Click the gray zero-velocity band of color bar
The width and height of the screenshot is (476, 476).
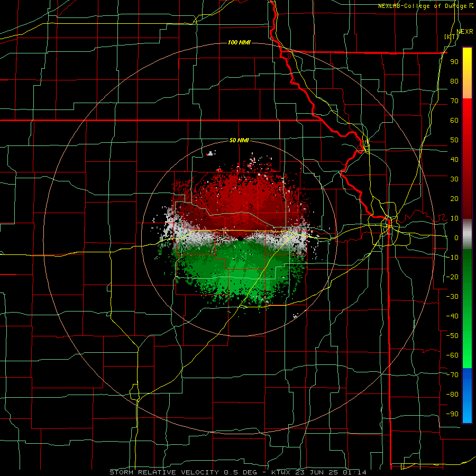pyautogui.click(x=467, y=234)
